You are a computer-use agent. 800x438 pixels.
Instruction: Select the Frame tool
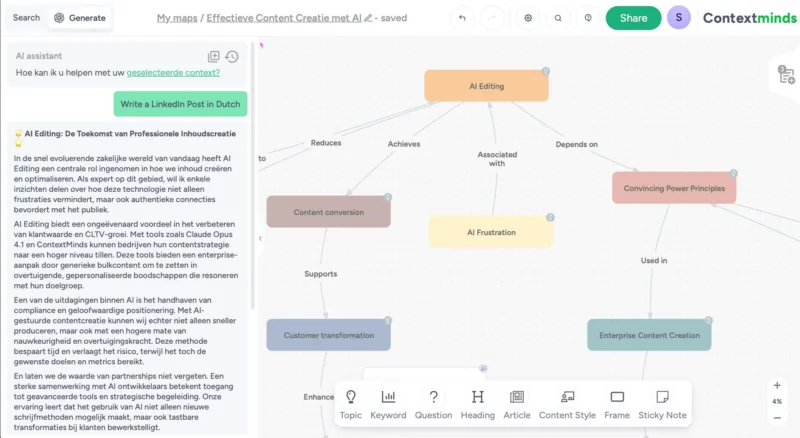[x=617, y=403]
